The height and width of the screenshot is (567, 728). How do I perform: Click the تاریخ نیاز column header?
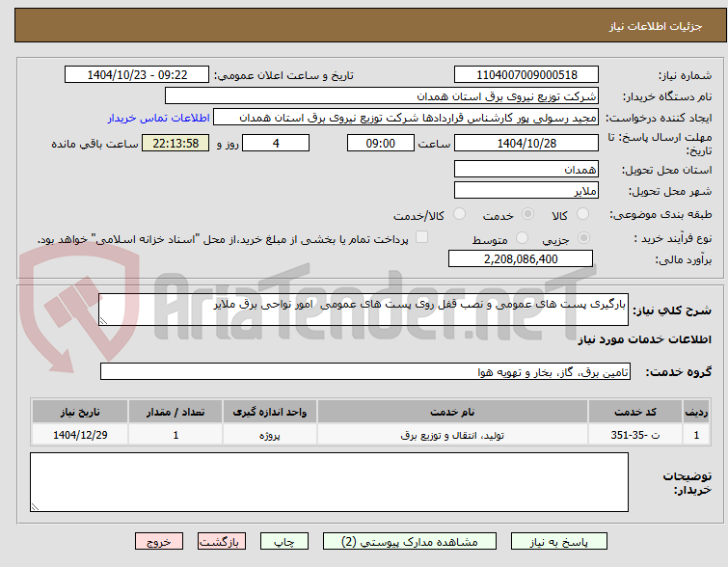coord(80,412)
